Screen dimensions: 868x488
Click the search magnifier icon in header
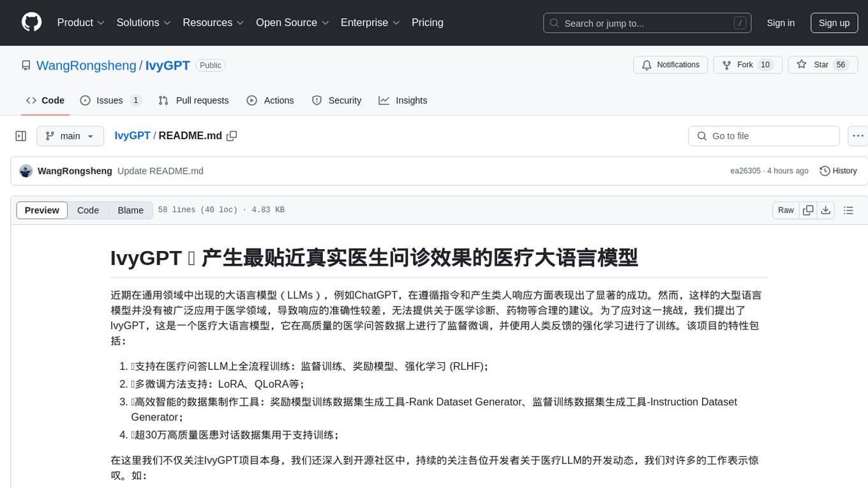click(x=555, y=23)
